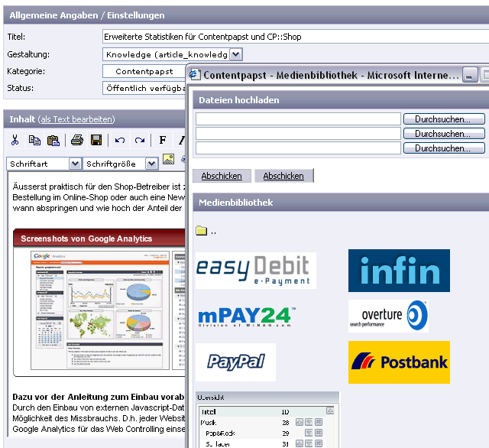
Task: Move Musik row up
Action: tap(299, 422)
